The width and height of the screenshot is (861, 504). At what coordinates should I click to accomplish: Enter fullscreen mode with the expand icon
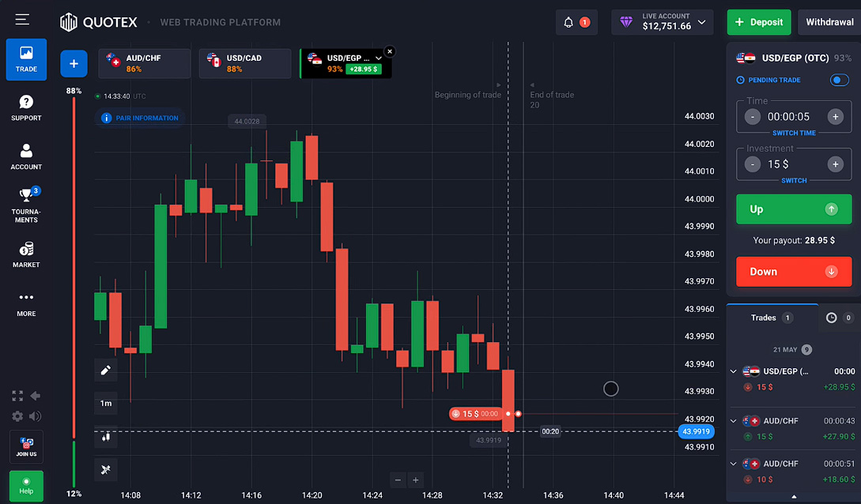pos(17,396)
